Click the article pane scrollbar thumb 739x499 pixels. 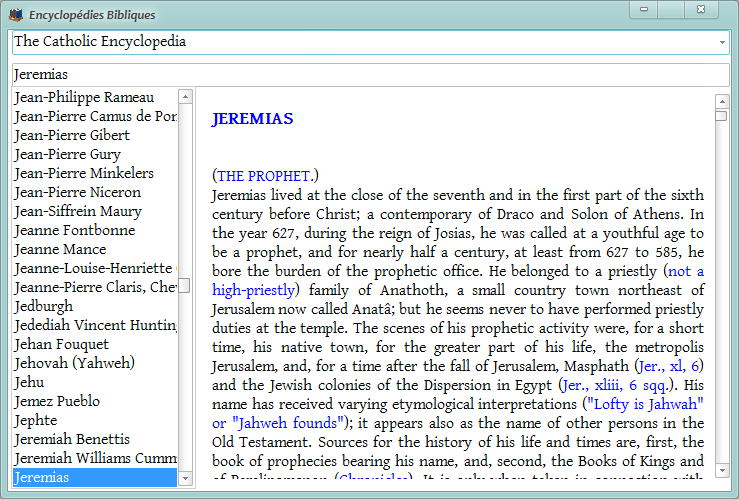(x=722, y=115)
